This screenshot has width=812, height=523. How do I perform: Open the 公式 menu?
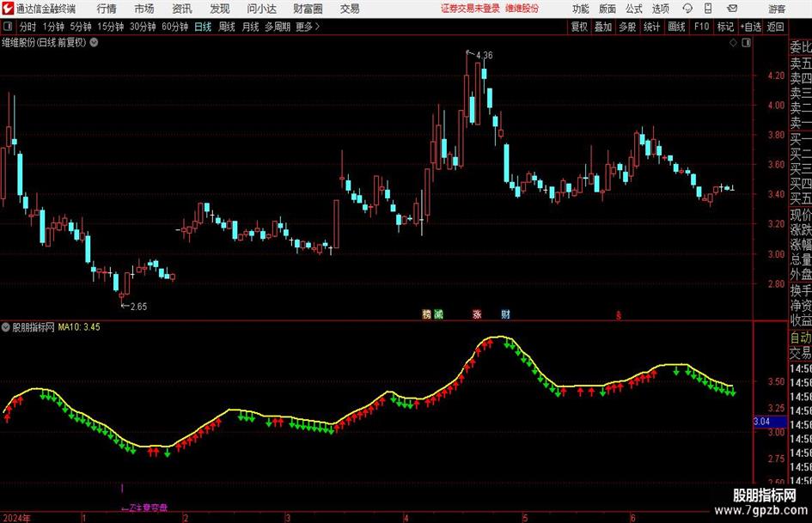coord(634,9)
